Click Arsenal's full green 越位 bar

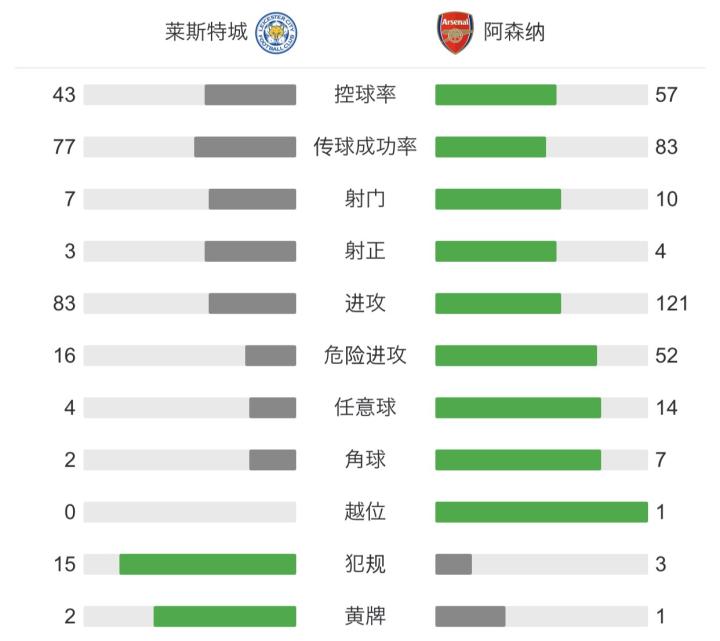point(541,511)
